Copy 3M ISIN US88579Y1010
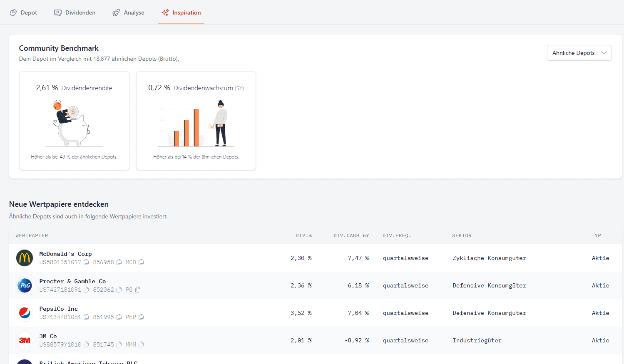Viewport: 624px width, 364px height. click(86, 344)
